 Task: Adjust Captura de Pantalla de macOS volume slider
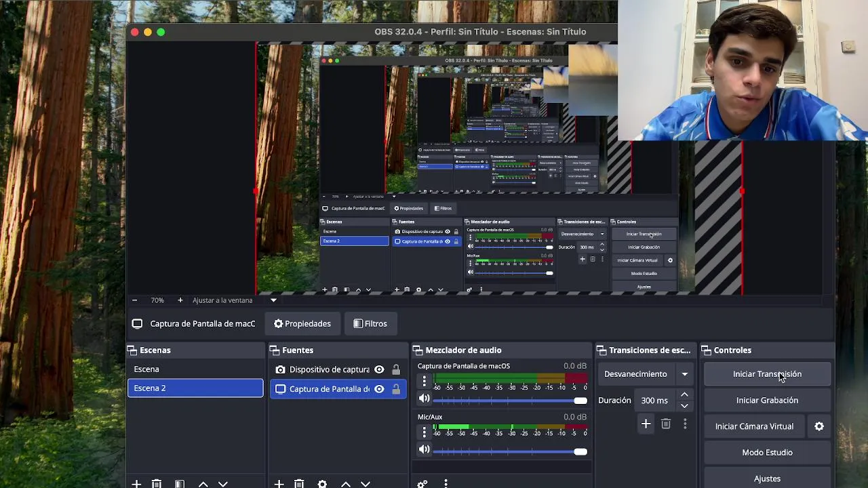510,401
